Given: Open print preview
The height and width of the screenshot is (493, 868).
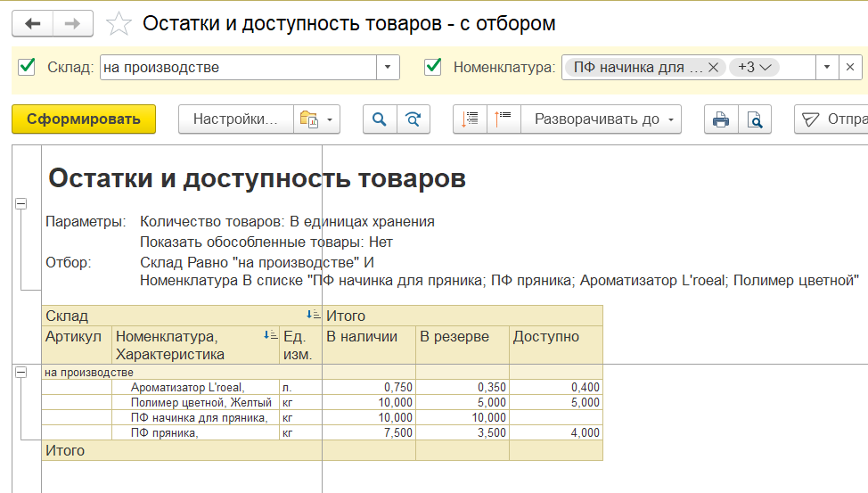Looking at the screenshot, I should [754, 119].
